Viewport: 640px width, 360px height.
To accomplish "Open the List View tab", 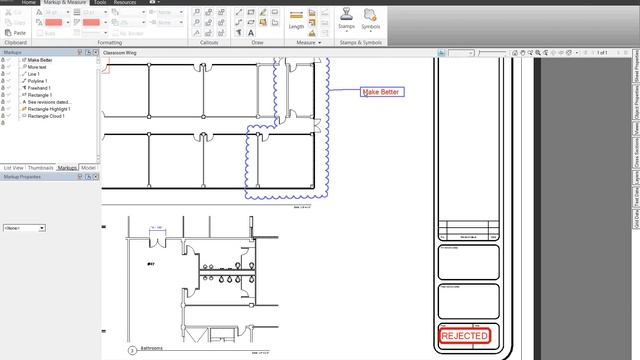I will click(13, 168).
